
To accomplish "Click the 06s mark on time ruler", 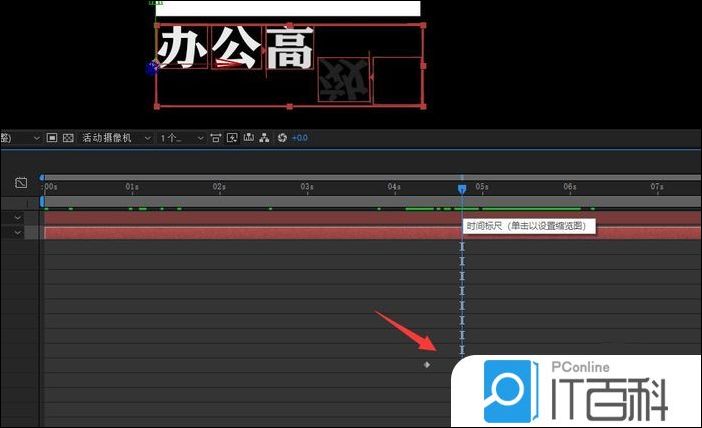I will pyautogui.click(x=569, y=187).
